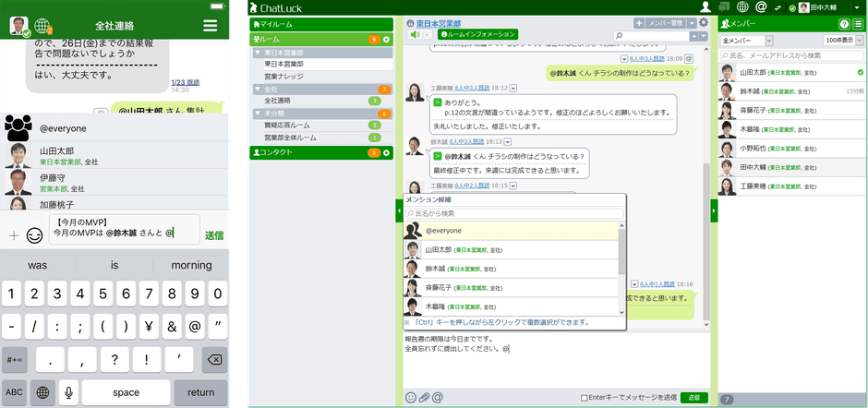Toggle list view icon in メンバー panel
The width and height of the screenshot is (868, 408).
pyautogui.click(x=858, y=24)
